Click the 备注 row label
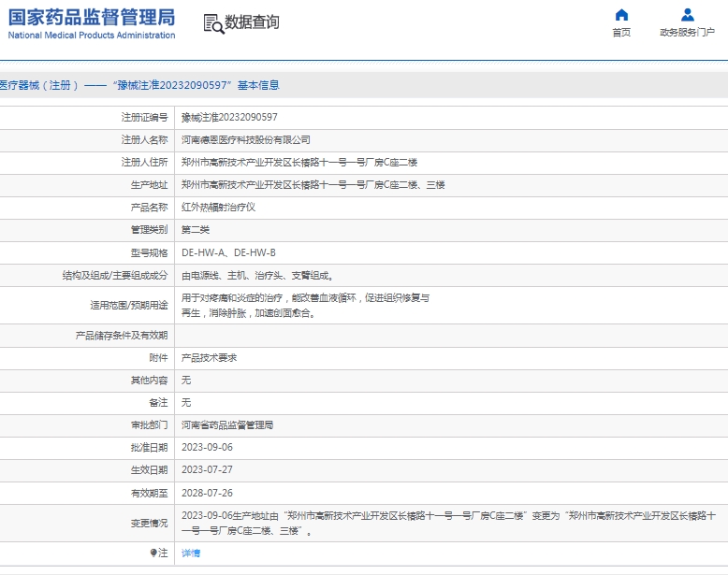Viewport: 728px width, 575px height. [x=158, y=402]
